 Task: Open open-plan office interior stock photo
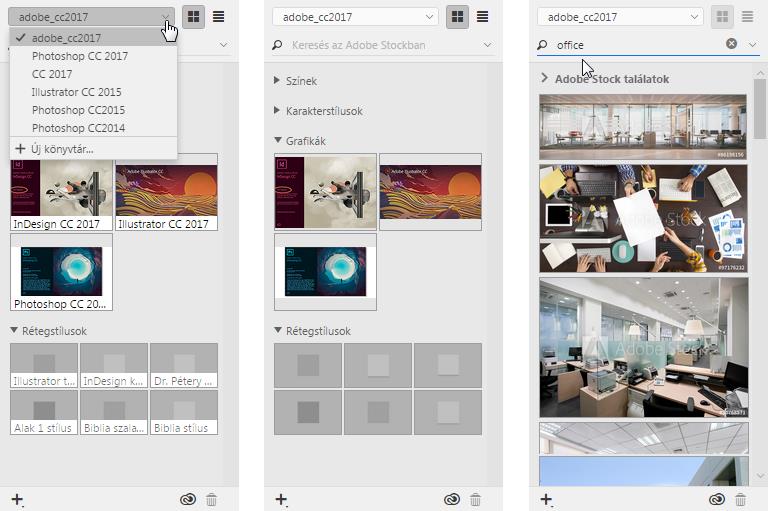[644, 348]
